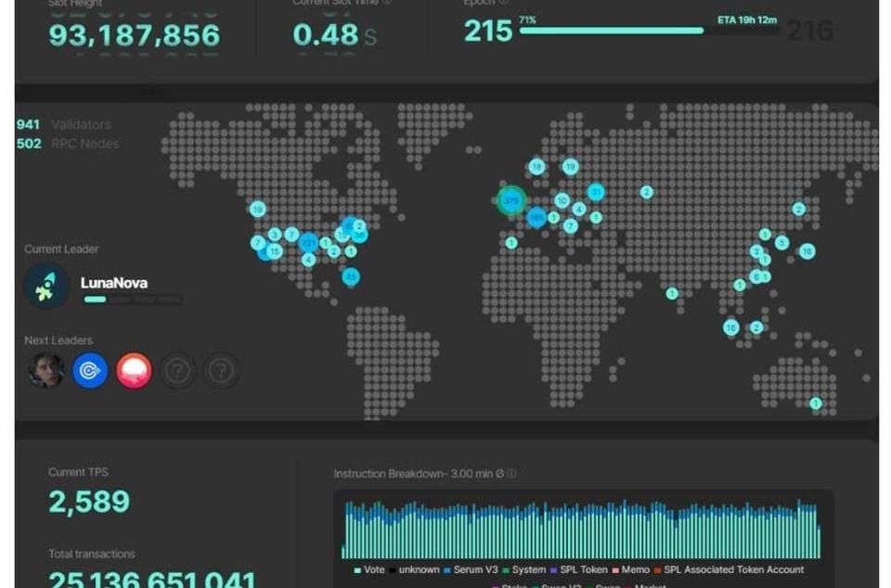Click the 31 validator cluster in Eastern Europe
Viewport: 891px width, 588px height.
[x=596, y=192]
